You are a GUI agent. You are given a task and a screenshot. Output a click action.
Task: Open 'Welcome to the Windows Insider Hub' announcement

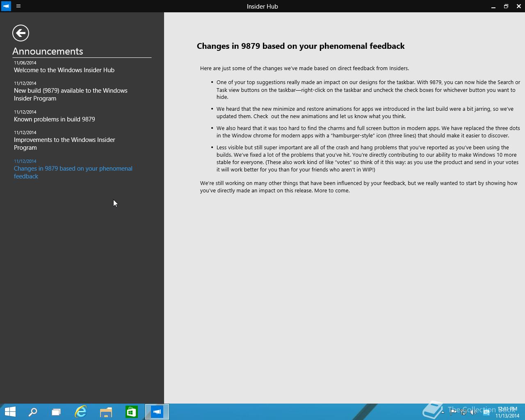pyautogui.click(x=64, y=70)
